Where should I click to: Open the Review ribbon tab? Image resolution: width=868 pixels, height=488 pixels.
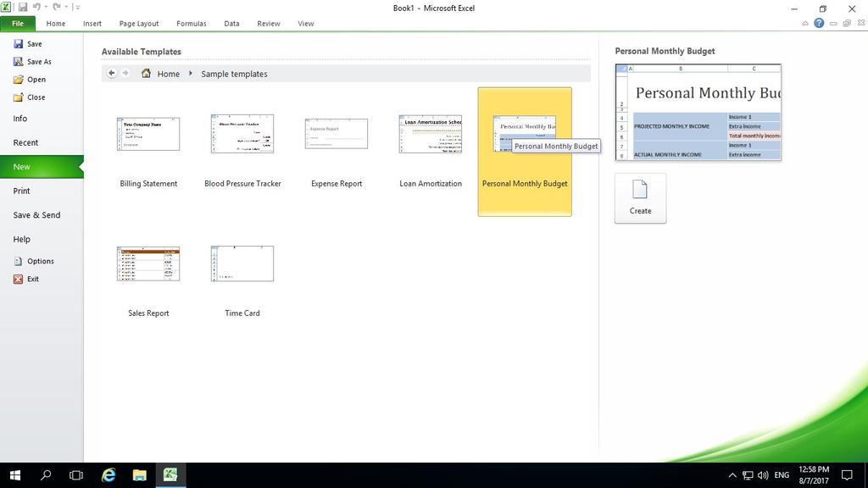(269, 24)
